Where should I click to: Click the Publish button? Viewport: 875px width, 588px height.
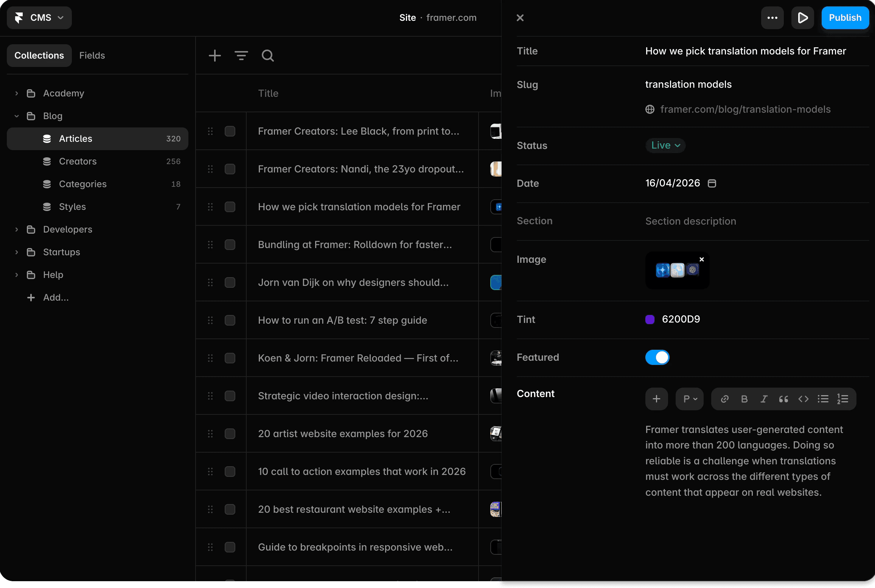click(x=845, y=18)
